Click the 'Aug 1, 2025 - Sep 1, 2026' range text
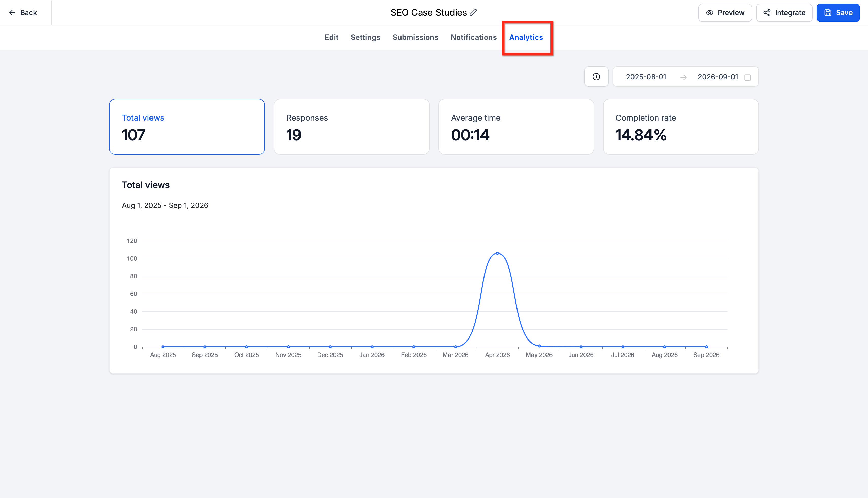The height and width of the screenshot is (498, 868). click(x=165, y=205)
